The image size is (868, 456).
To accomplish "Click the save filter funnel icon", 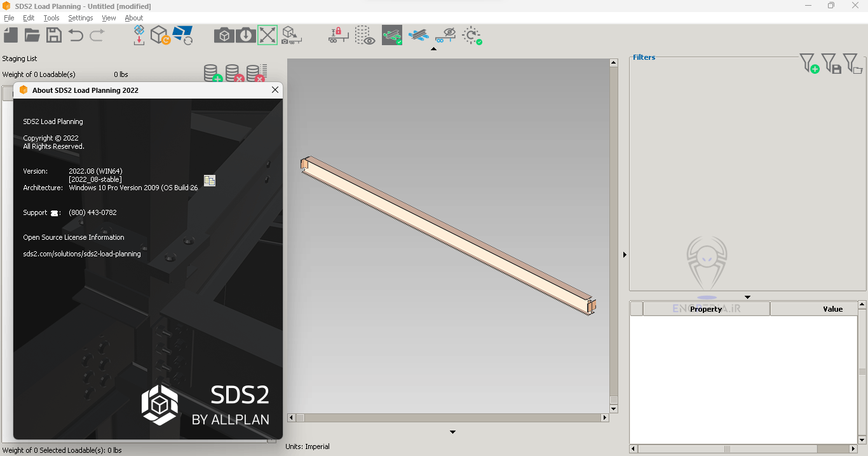I will pos(831,63).
